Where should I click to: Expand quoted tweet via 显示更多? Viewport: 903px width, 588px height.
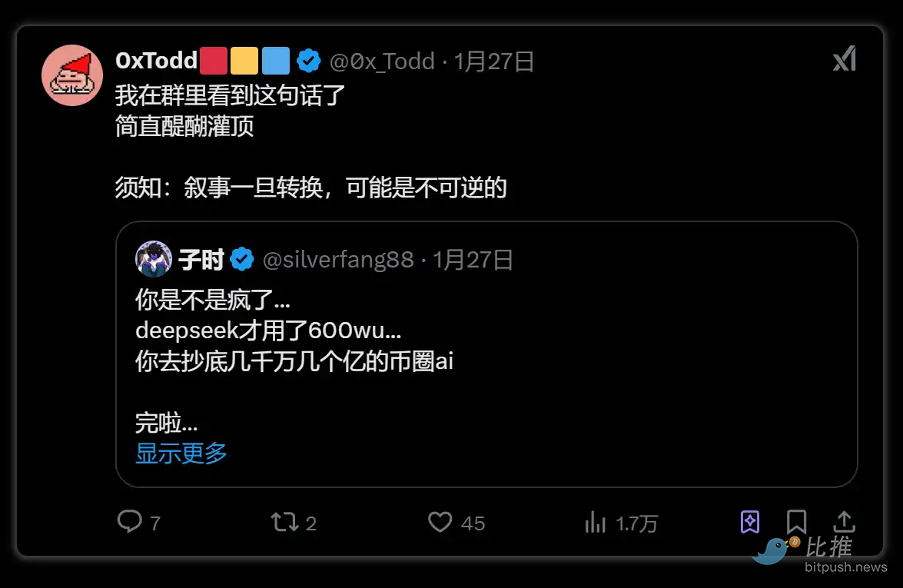pos(181,453)
